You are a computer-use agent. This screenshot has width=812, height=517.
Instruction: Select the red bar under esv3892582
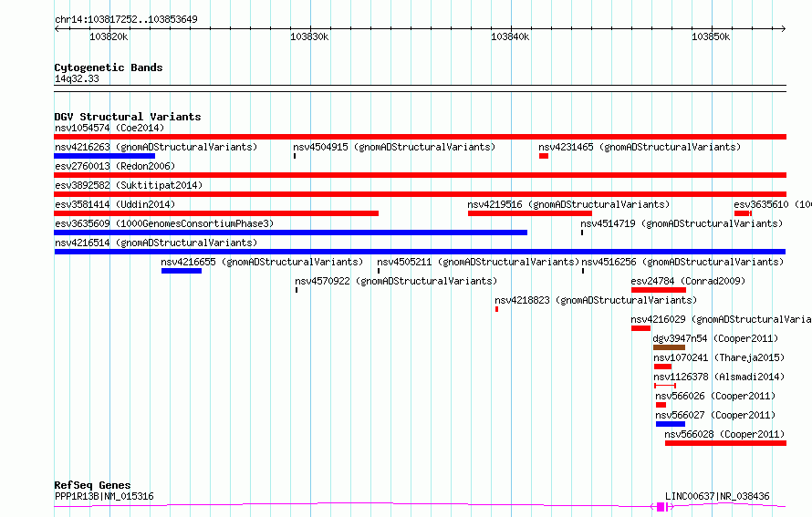point(420,194)
